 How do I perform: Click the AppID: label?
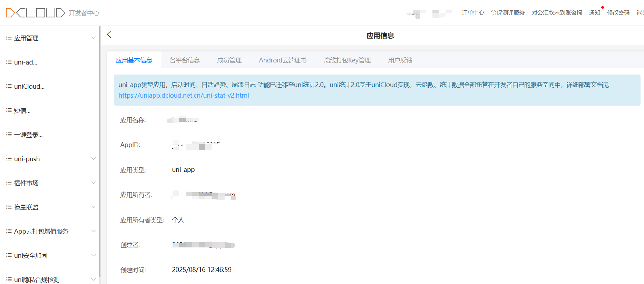point(130,145)
